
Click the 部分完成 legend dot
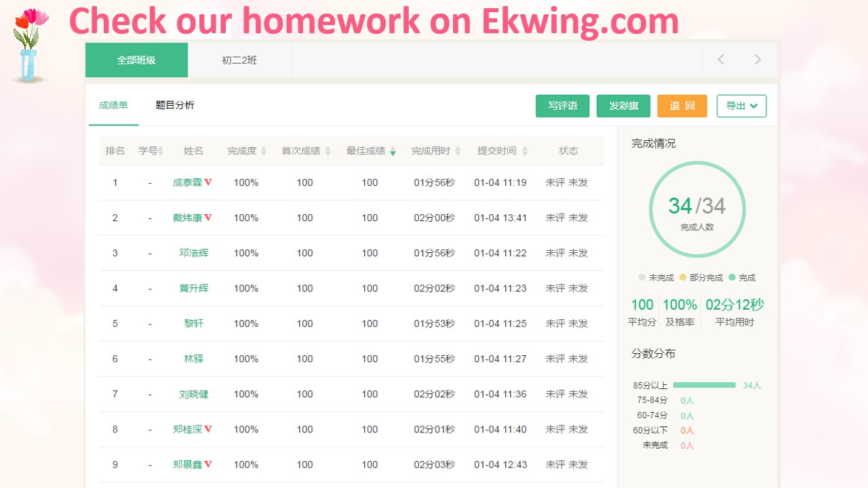pos(683,277)
